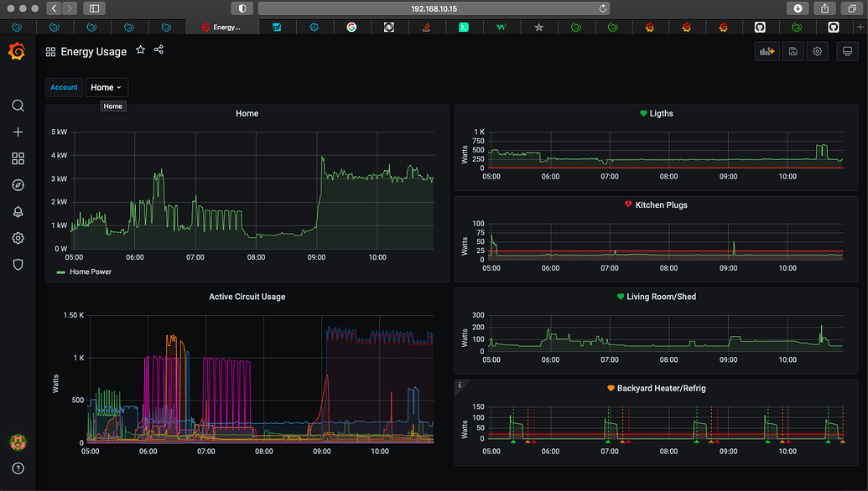Open Explore via the compass sidebar icon
Viewport: 868px width, 491px height.
(x=18, y=185)
